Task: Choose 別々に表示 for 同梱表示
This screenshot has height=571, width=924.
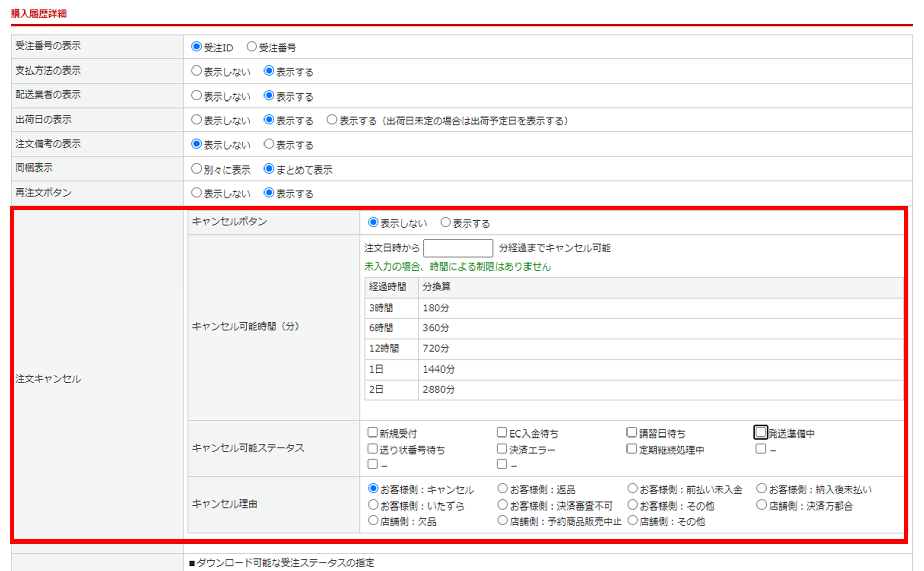Action: (196, 169)
